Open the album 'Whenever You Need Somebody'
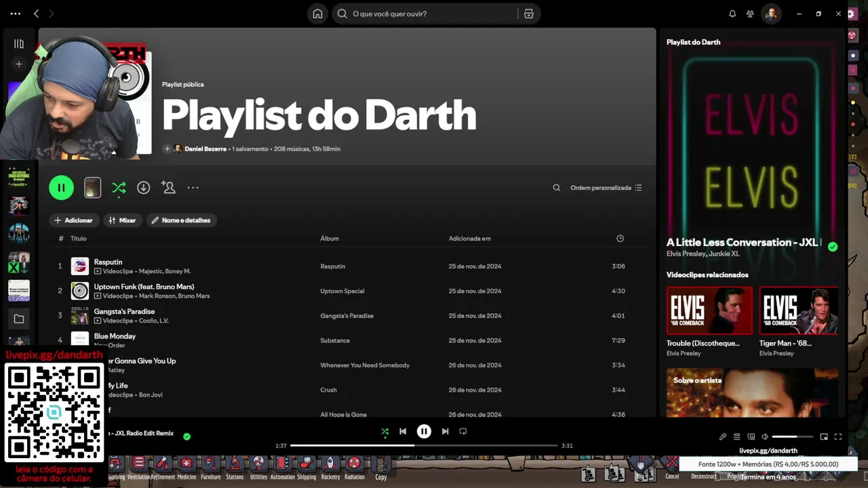This screenshot has width=868, height=488. 365,365
